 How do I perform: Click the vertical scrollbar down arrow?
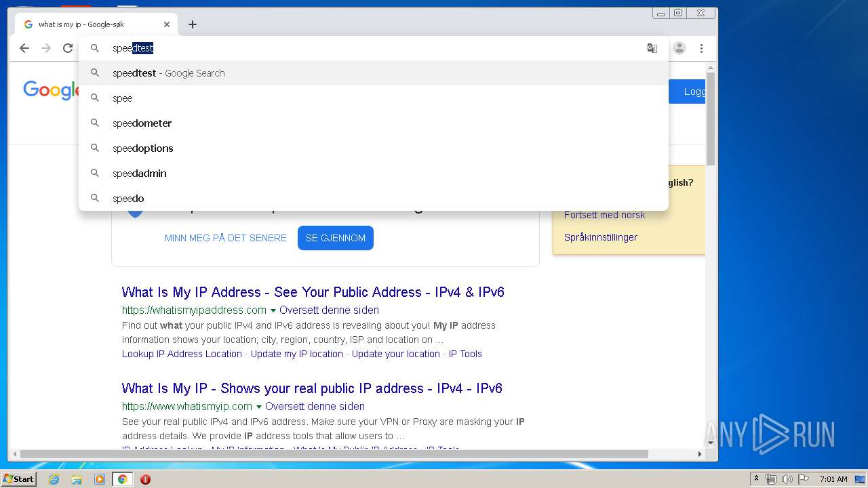(x=711, y=443)
